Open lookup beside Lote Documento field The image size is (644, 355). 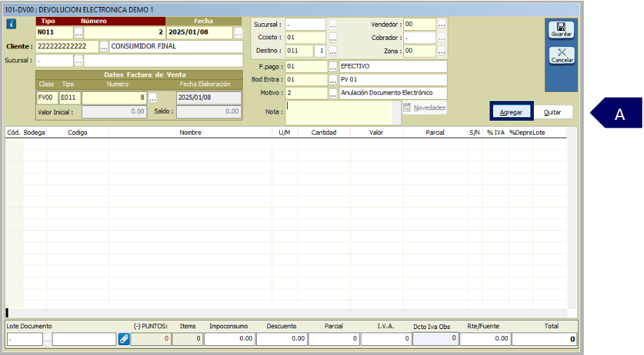[x=48, y=340]
